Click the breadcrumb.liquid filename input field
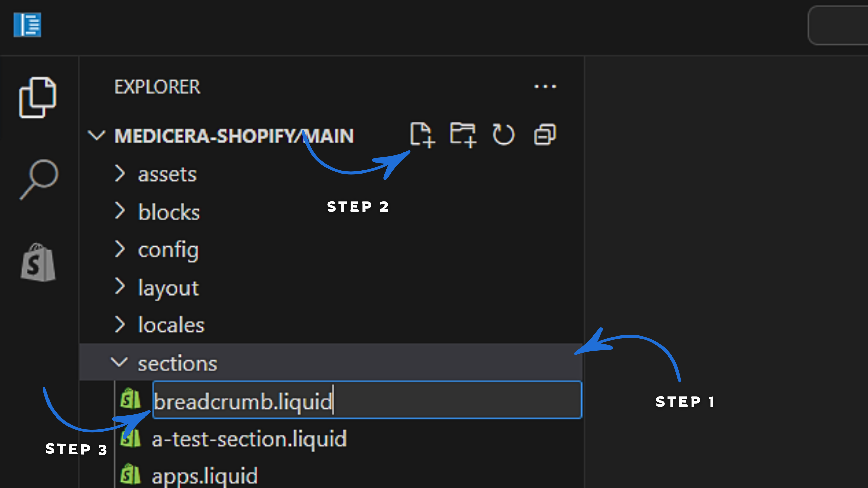This screenshot has width=868, height=488. [x=367, y=400]
